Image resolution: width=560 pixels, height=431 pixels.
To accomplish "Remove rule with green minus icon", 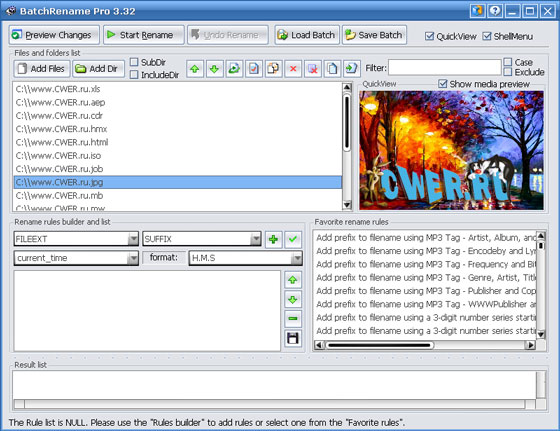I will coord(293,319).
